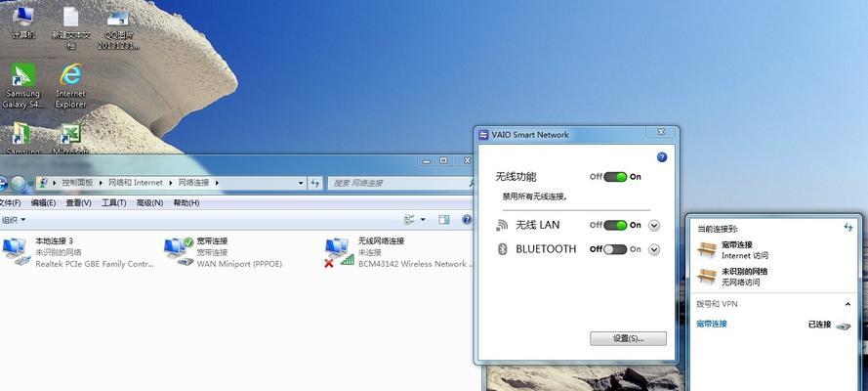
Task: Toggle the 无线功能 wireless master switch
Action: (615, 177)
